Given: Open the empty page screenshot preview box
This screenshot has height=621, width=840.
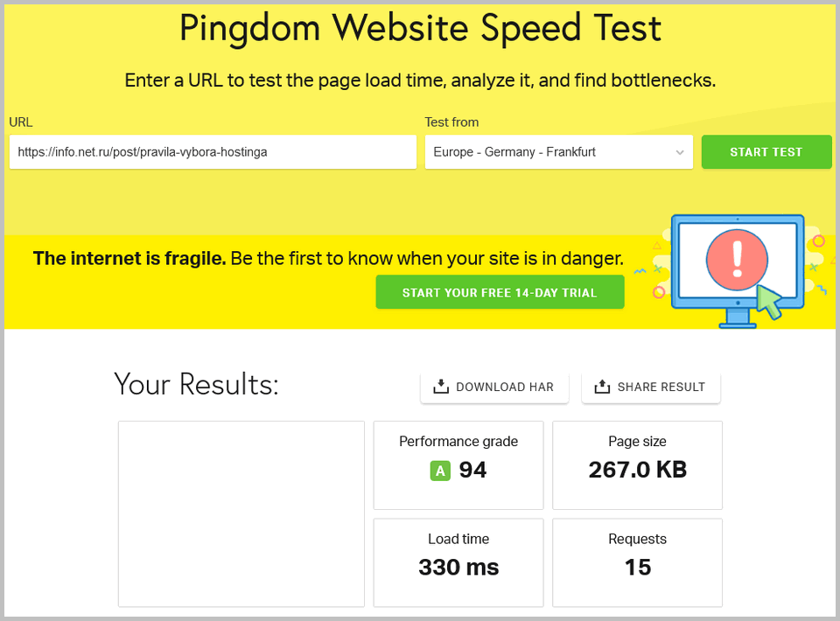Looking at the screenshot, I should 241,513.
